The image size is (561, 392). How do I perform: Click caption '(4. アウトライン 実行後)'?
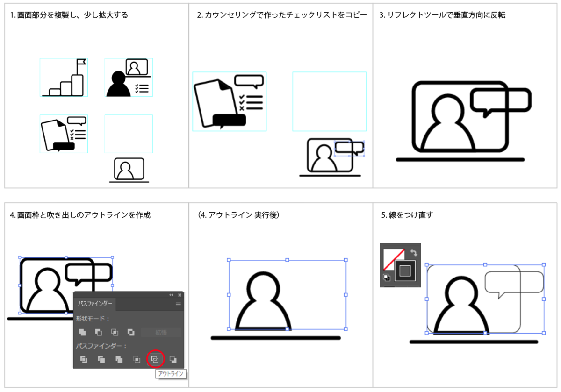click(x=238, y=215)
